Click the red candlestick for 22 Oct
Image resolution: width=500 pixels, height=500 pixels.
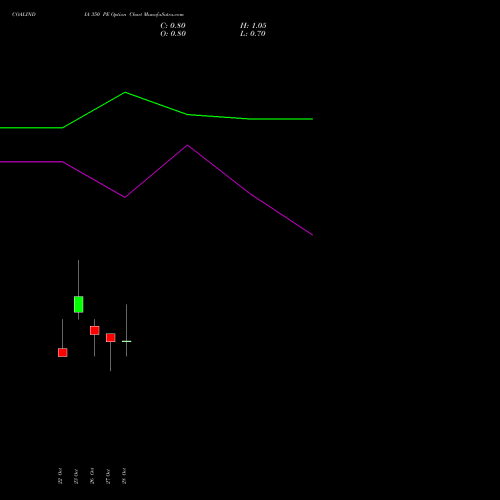coord(63,352)
